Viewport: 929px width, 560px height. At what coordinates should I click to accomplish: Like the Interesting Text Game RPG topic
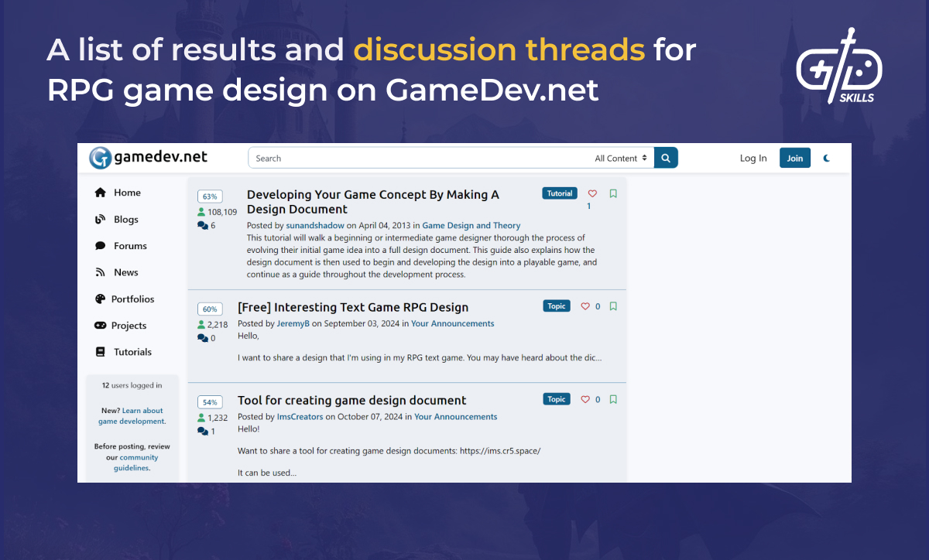coord(585,306)
